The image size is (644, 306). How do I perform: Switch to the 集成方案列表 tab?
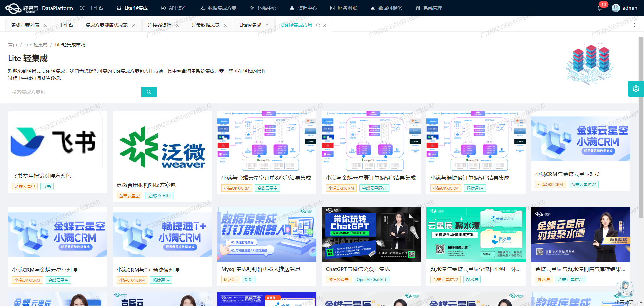tap(25, 25)
